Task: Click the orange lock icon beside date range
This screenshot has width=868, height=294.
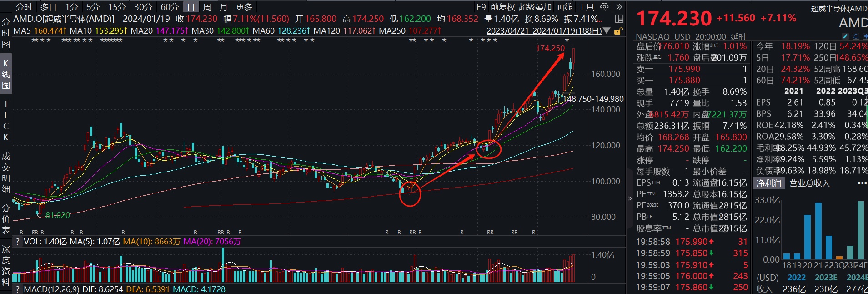Action: (617, 31)
